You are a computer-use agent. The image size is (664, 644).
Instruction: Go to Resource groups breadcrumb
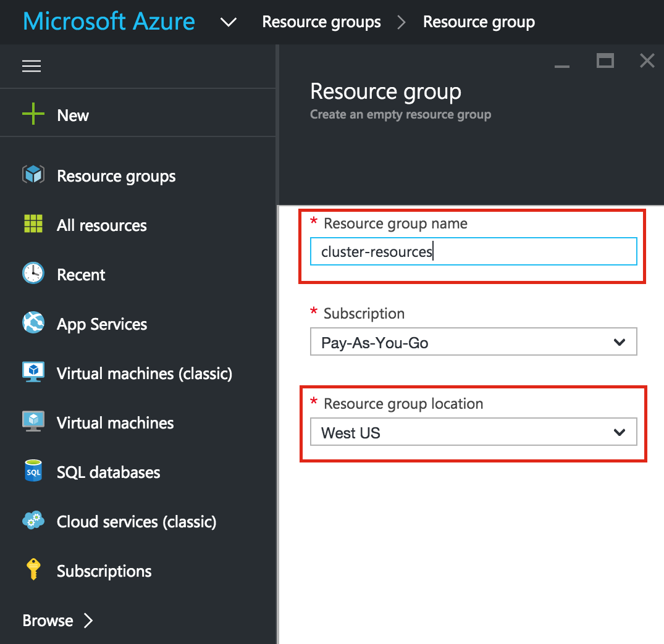pyautogui.click(x=321, y=22)
